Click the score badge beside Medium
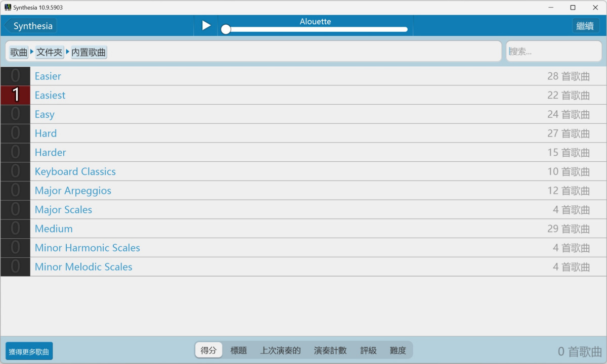Image resolution: width=607 pixels, height=364 pixels. tap(15, 229)
